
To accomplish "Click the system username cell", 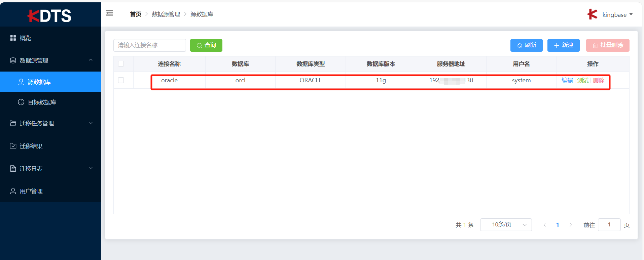I will pyautogui.click(x=521, y=80).
